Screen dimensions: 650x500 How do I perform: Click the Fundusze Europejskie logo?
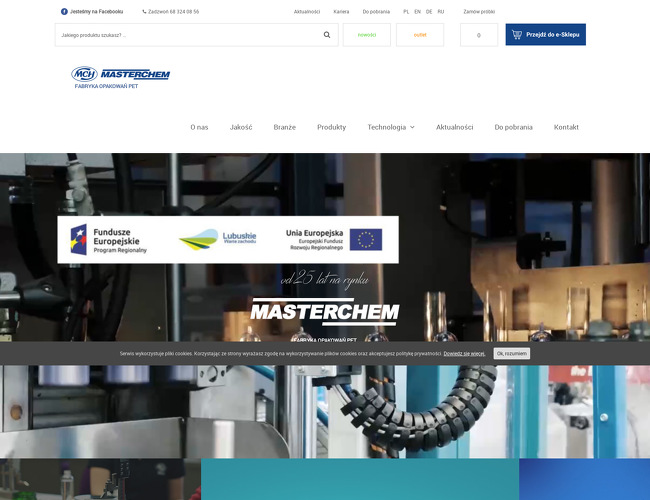(109, 240)
